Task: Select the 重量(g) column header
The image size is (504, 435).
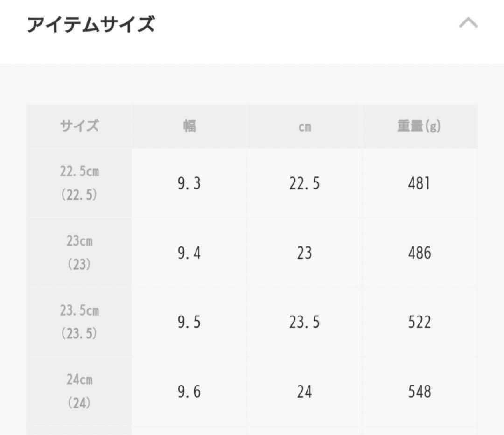Action: coord(420,126)
